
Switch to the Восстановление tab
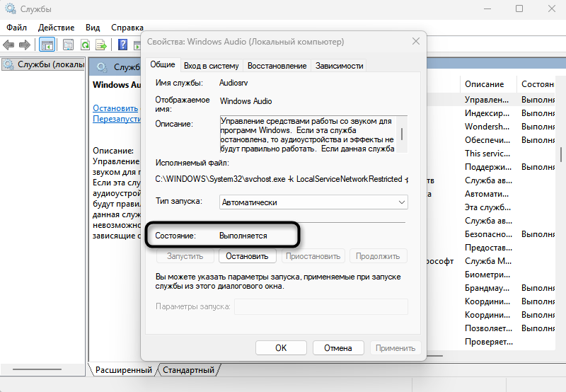point(277,66)
